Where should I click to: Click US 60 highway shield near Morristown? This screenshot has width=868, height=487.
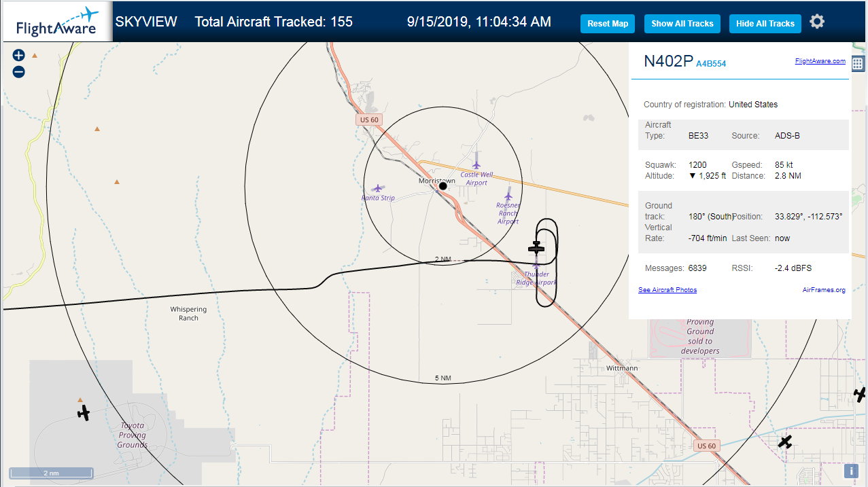[369, 120]
